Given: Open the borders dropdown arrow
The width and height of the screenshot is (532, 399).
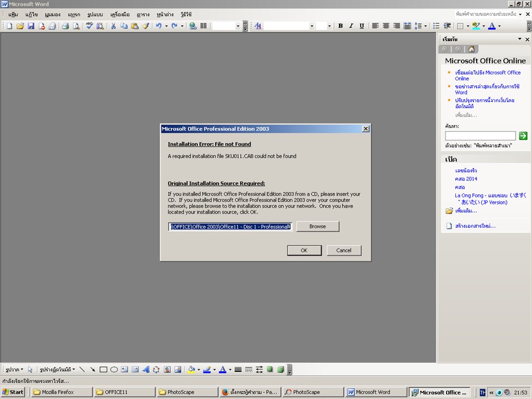Looking at the screenshot, I should pyautogui.click(x=468, y=26).
